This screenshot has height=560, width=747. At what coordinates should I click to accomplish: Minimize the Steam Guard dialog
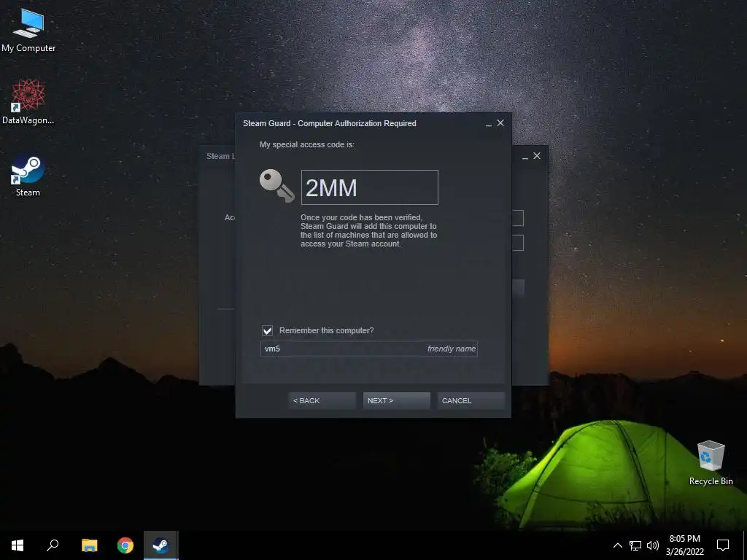click(x=488, y=124)
